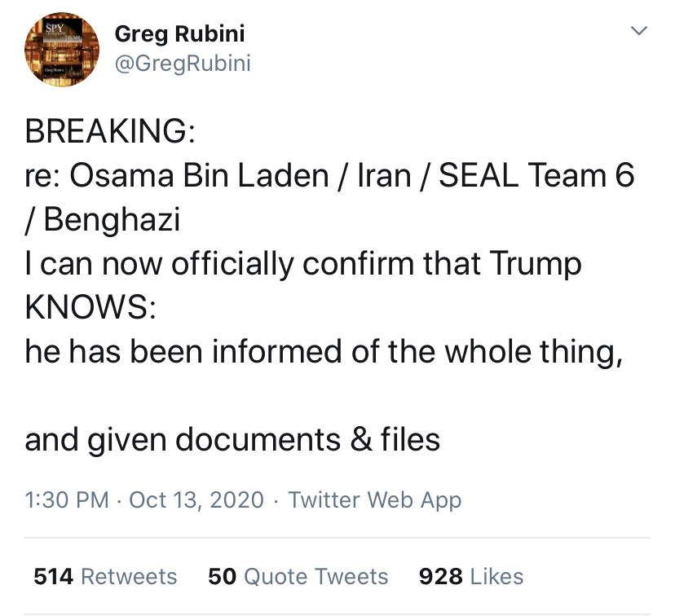The width and height of the screenshot is (675, 616).
Task: Show the 928 Likes list
Action: 470,576
